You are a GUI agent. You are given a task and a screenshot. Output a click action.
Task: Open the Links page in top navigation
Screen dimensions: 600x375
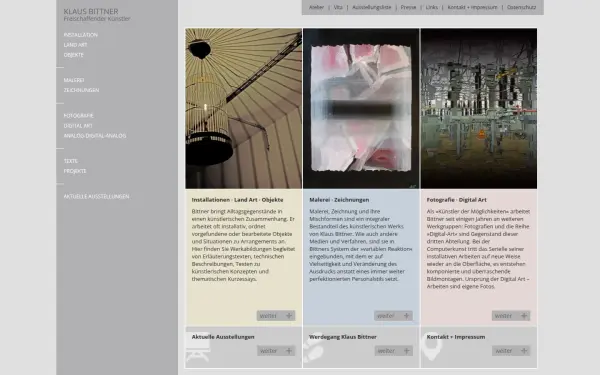click(x=432, y=7)
